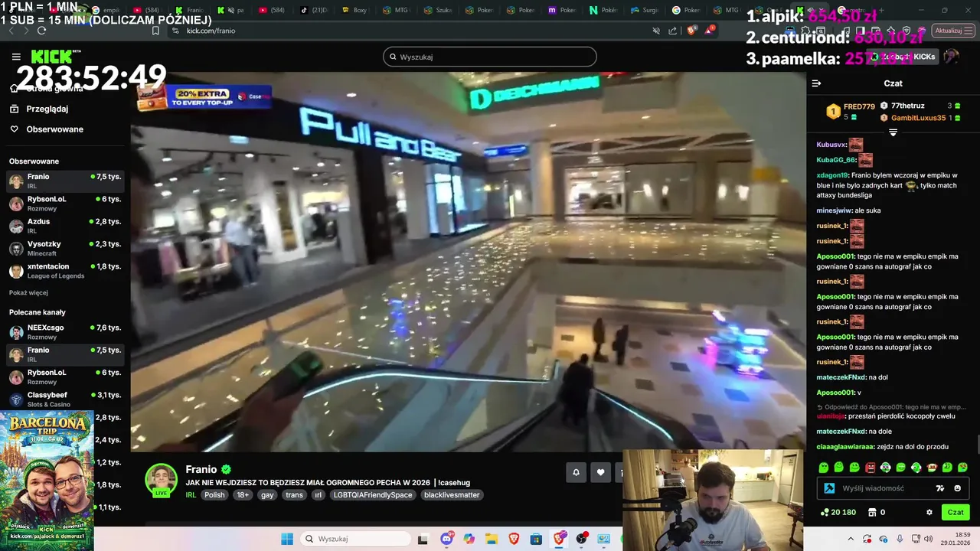
Task: Click the Aktualizuj browser update button
Action: [953, 31]
